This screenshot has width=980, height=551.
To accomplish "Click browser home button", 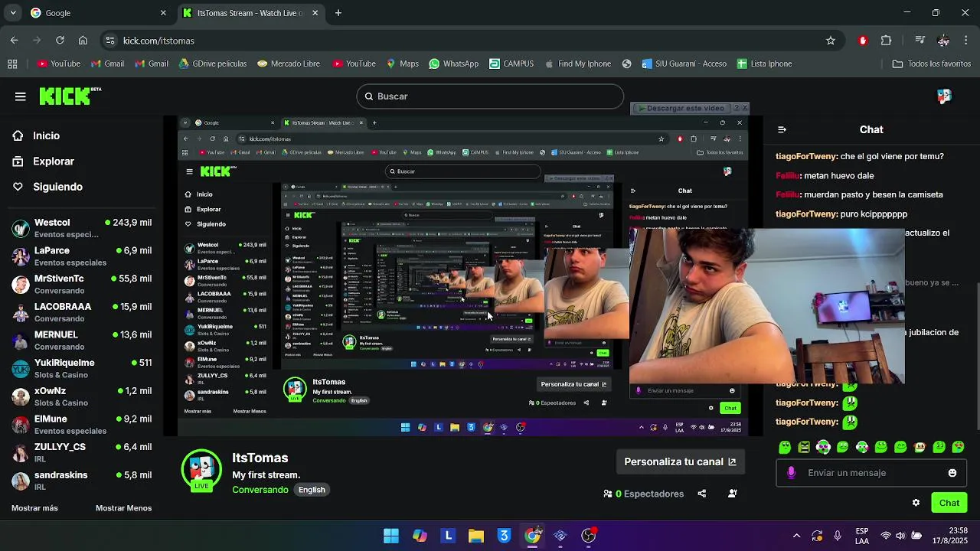I will 83,41.
